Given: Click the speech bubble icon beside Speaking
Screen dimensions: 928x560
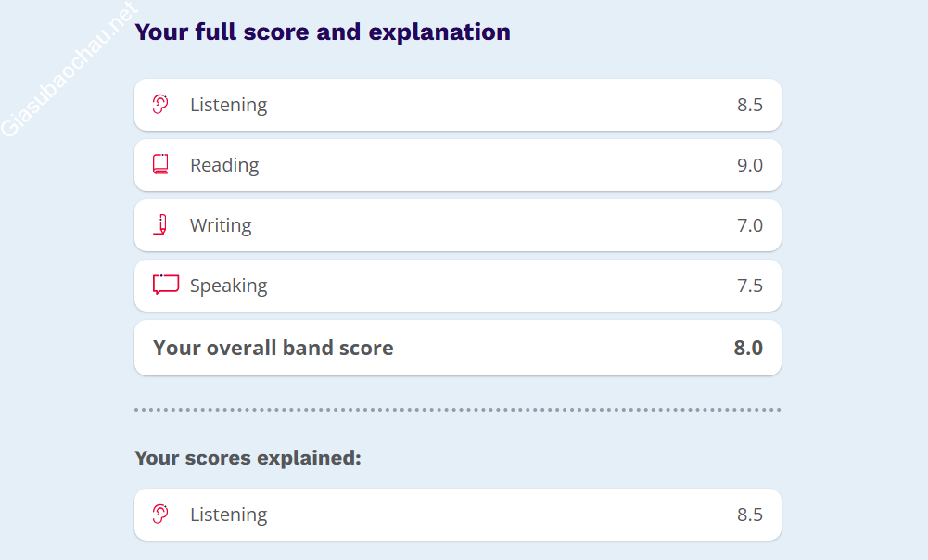Looking at the screenshot, I should [165, 285].
